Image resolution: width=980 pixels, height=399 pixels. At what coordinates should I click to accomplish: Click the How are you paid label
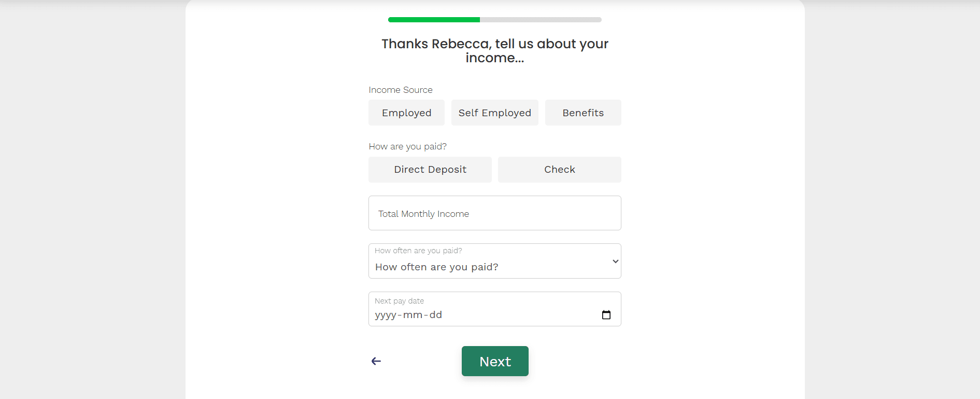407,146
